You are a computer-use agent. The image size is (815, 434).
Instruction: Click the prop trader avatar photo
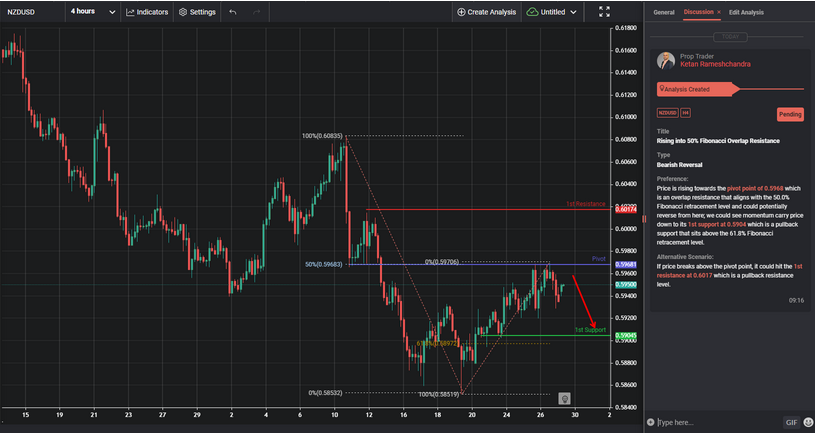tap(666, 61)
